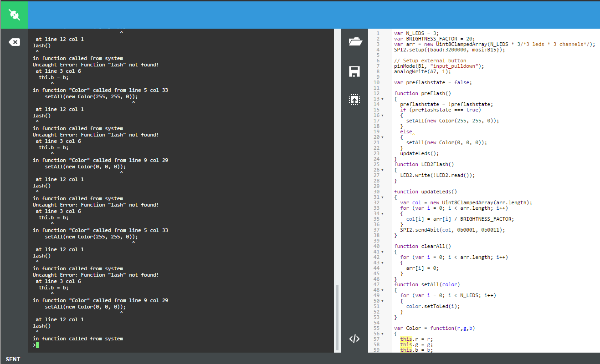The width and height of the screenshot is (600, 364).
Task: Collapse the setAll function at line 48
Action: 382,290
